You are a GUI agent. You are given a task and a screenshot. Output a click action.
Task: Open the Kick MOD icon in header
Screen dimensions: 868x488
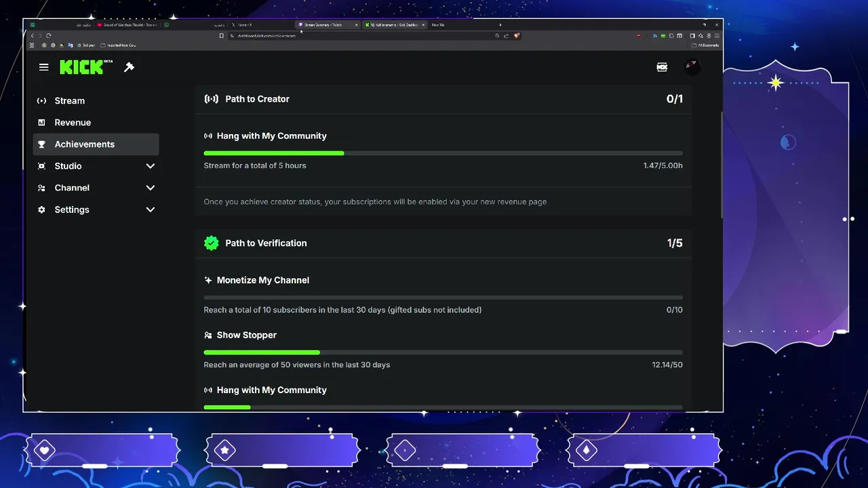(662, 67)
